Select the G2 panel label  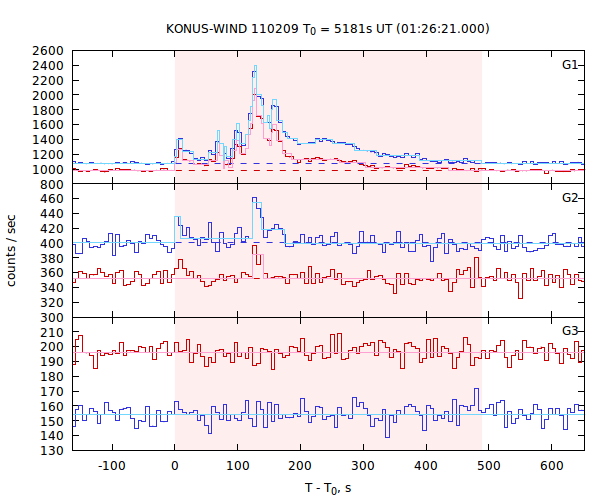click(x=570, y=198)
